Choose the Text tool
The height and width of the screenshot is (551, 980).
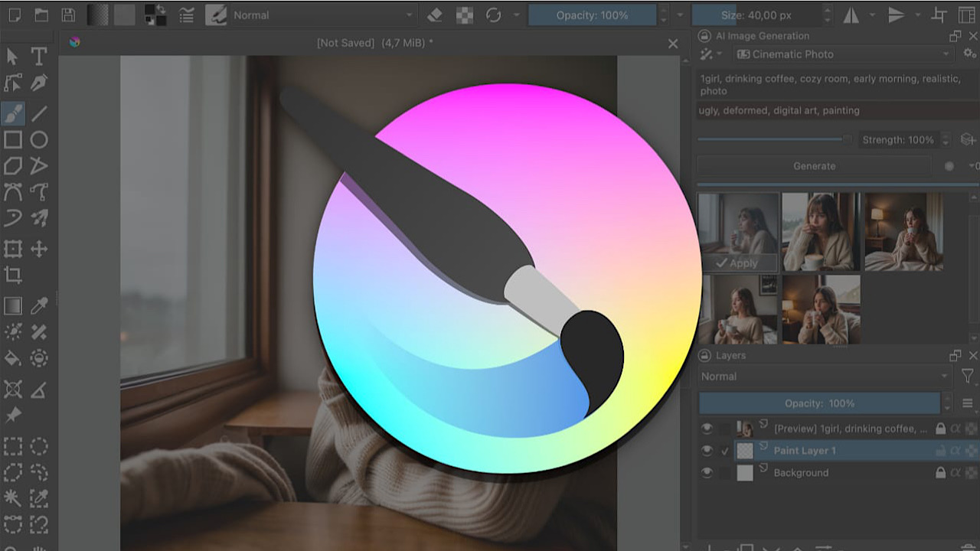click(x=39, y=56)
